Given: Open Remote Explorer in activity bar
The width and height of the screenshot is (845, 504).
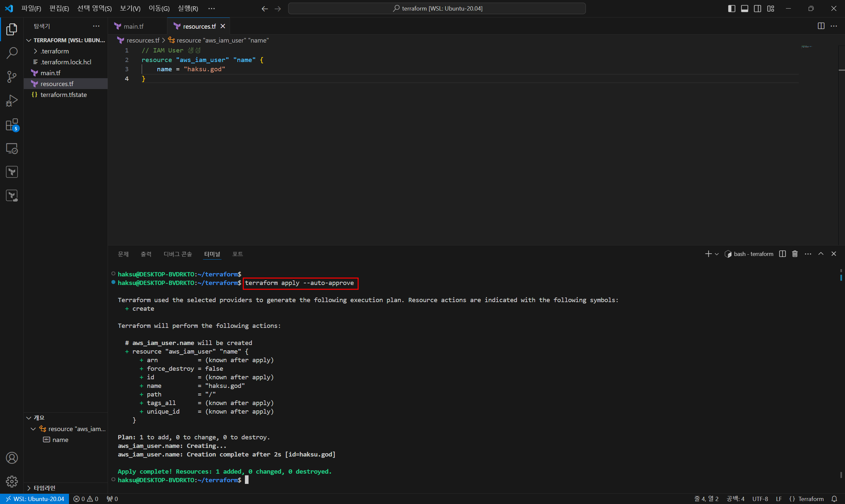Looking at the screenshot, I should 12,148.
